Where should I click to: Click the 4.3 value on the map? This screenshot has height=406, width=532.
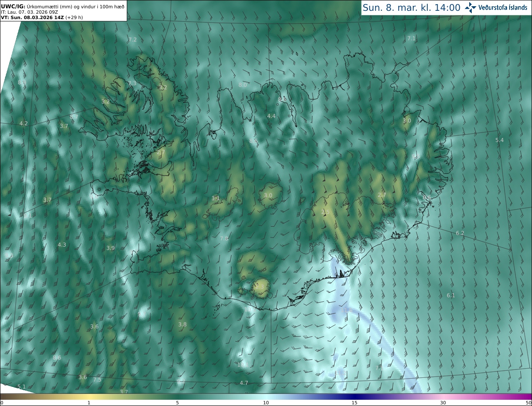pyautogui.click(x=62, y=245)
